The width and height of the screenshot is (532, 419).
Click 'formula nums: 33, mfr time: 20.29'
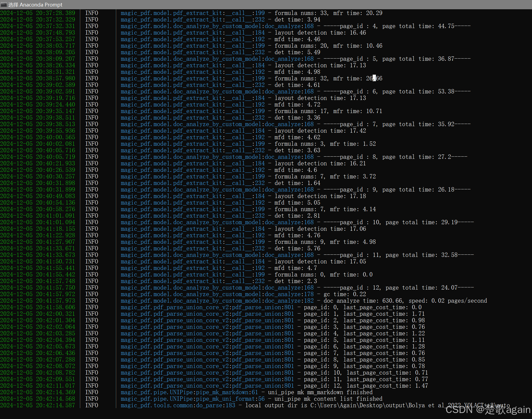[329, 13]
